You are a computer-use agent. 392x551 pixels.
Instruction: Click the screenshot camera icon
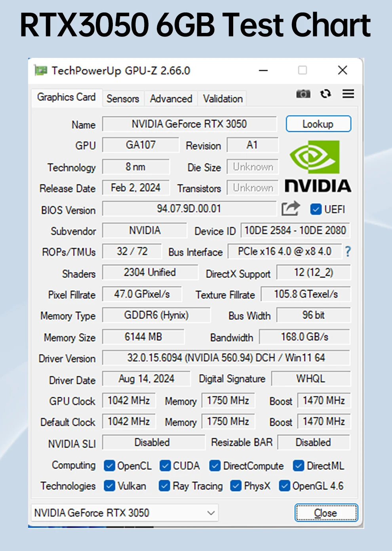pyautogui.click(x=303, y=94)
